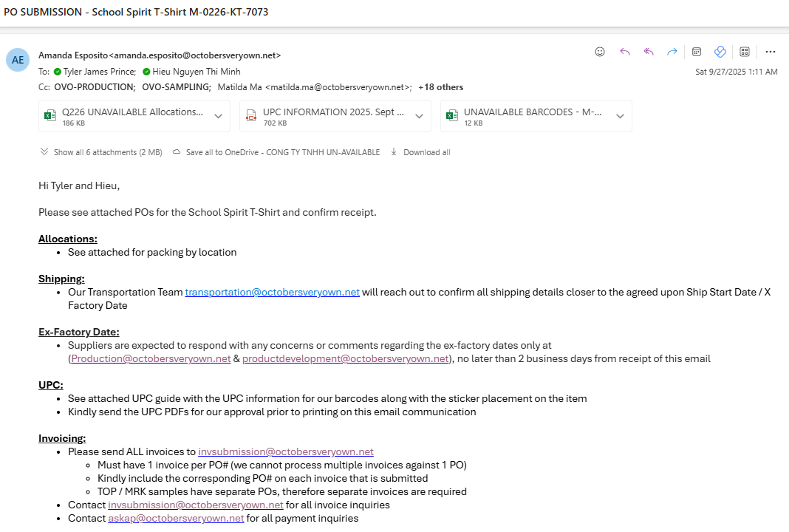Show all 6 attachments
Viewport: 789px width, 532px height.
tap(101, 152)
